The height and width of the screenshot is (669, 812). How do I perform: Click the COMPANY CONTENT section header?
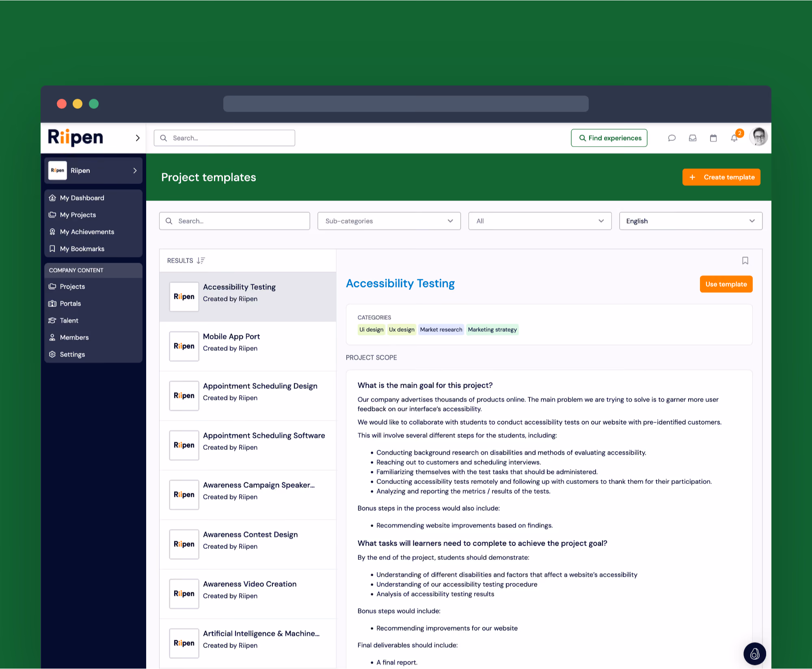click(x=93, y=270)
